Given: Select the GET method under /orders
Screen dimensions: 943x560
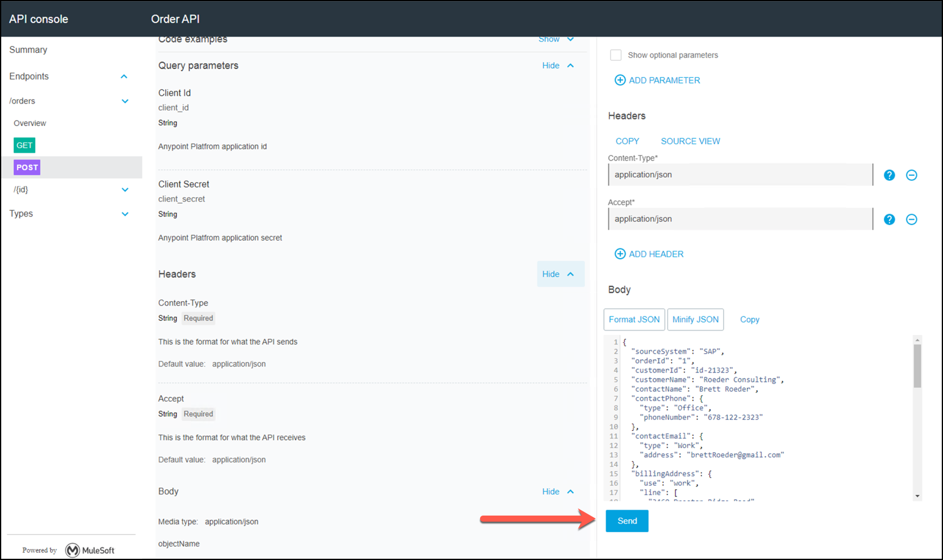Looking at the screenshot, I should point(24,145).
